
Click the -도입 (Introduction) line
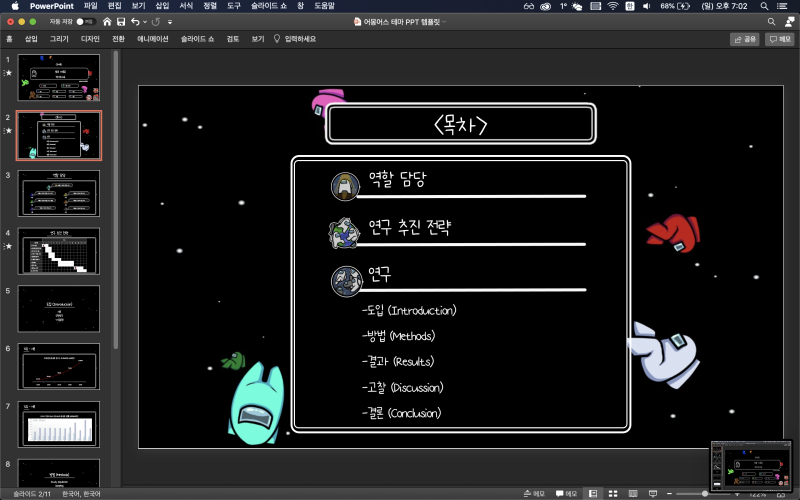coord(409,310)
